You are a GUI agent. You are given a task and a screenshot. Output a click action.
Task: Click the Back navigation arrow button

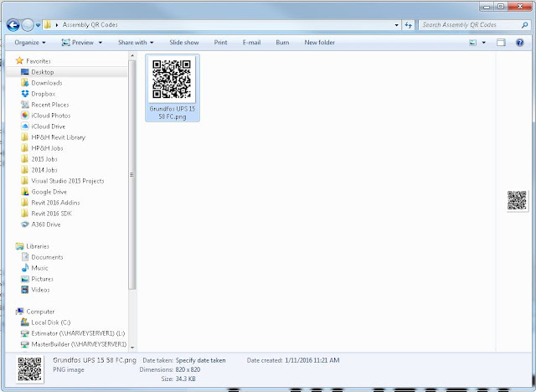[13, 25]
